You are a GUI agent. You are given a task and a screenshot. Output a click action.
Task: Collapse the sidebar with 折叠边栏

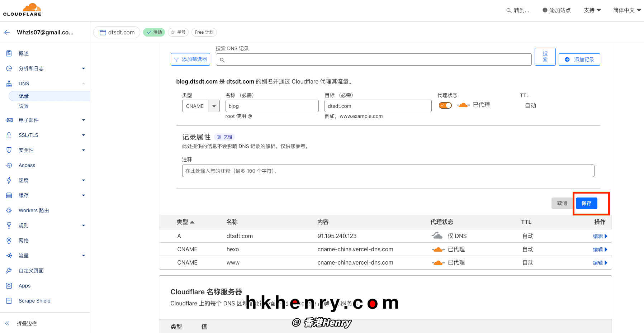pyautogui.click(x=27, y=323)
